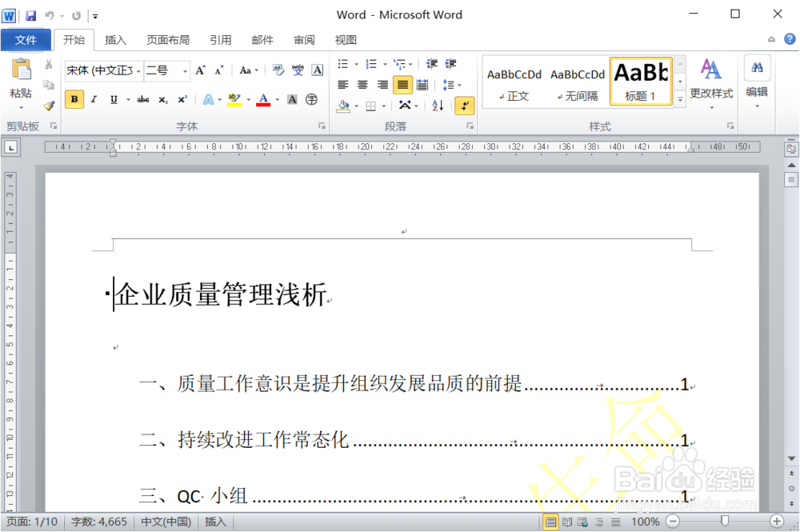Apply the 标题 1 style
This screenshot has height=532, width=800.
point(642,80)
